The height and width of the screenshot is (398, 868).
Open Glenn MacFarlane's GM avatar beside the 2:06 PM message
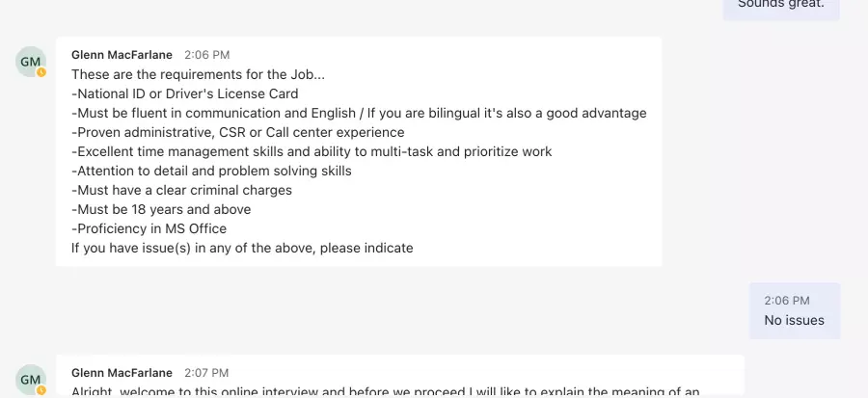point(31,62)
